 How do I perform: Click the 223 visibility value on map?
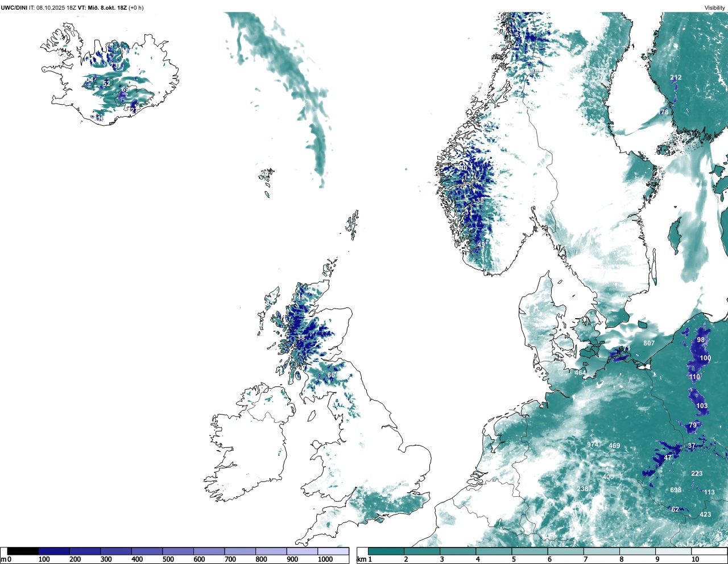tap(697, 474)
